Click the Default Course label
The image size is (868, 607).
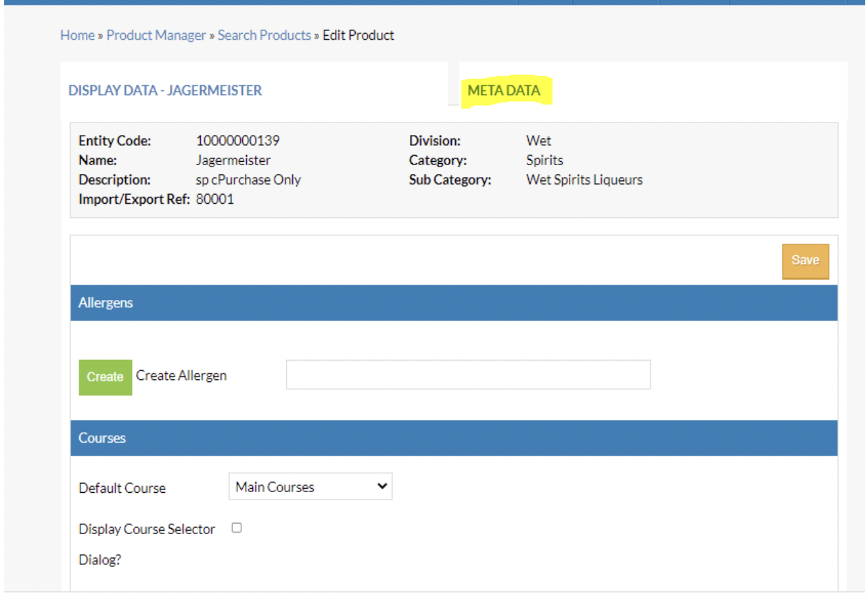122,488
